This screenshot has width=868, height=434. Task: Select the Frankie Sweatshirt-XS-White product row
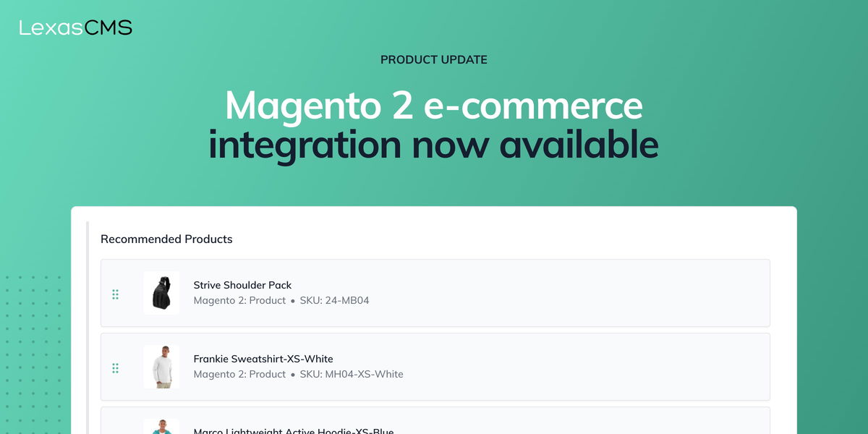[434, 366]
